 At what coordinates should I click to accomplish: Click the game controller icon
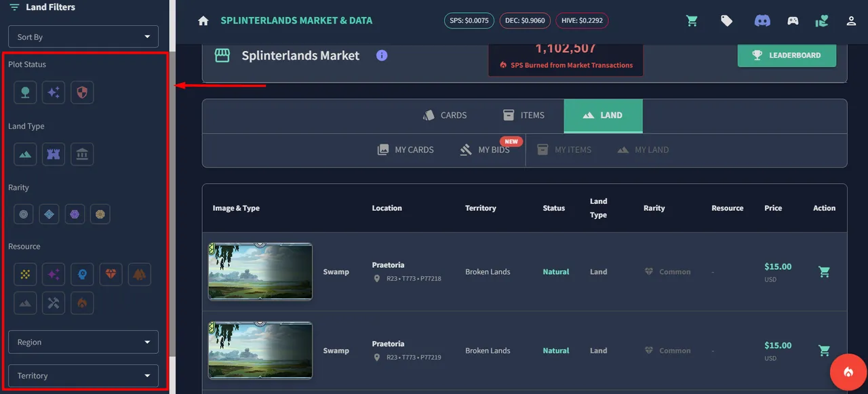click(x=793, y=21)
